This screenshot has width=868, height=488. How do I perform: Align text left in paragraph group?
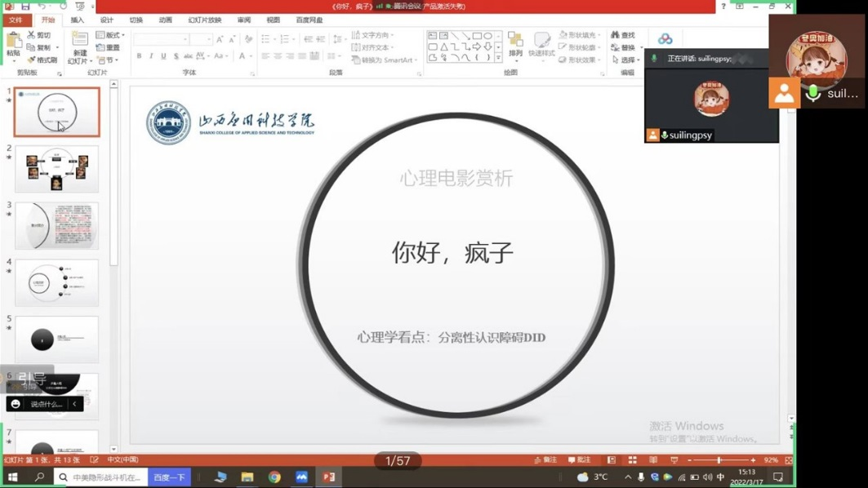pos(265,55)
